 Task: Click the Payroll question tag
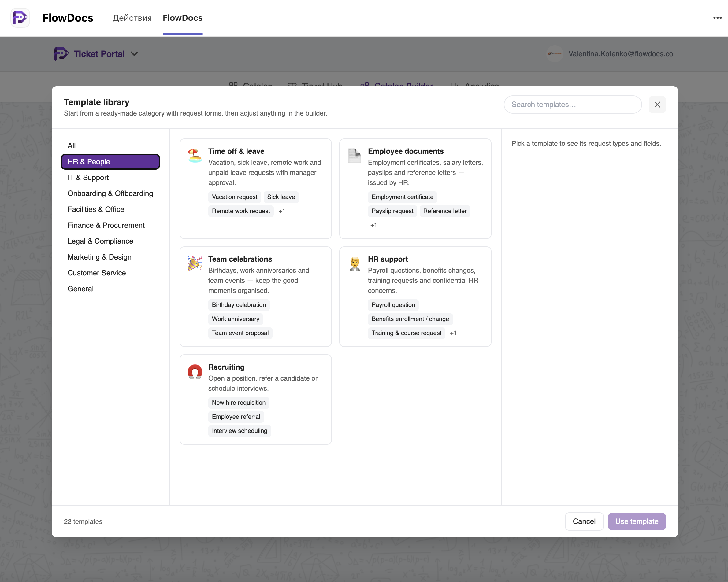pos(393,305)
